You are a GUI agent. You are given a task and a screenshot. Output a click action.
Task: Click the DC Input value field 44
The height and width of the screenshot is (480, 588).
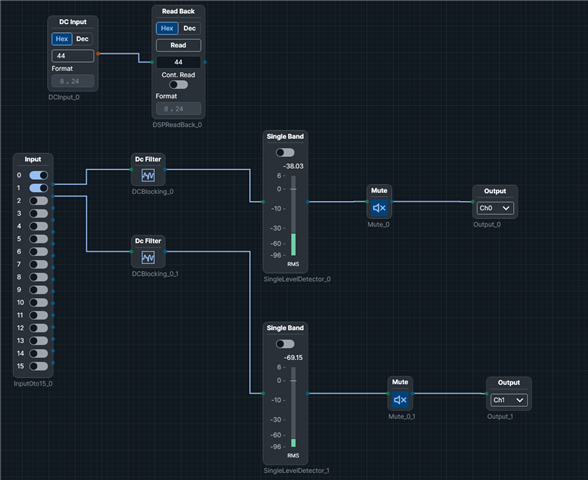click(73, 56)
